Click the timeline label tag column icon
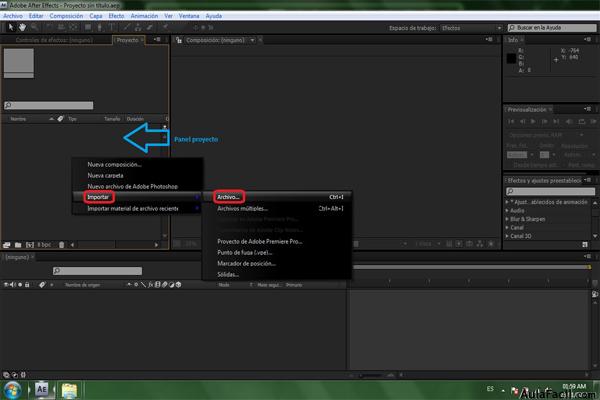Viewport: 600px width, 400px height. (x=42, y=284)
